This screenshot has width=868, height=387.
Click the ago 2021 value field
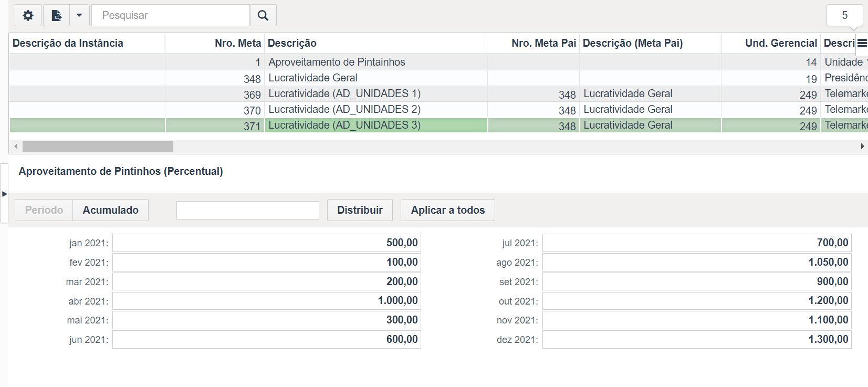[697, 262]
